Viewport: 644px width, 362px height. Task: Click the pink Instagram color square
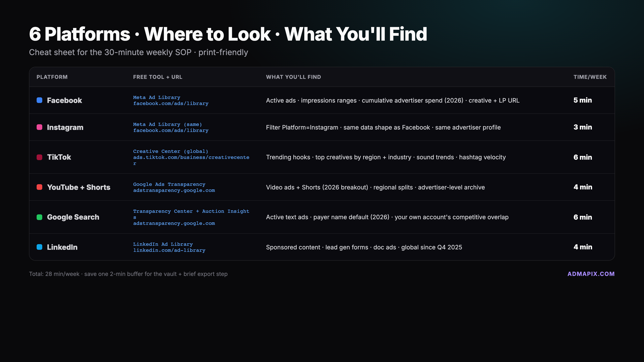coord(39,127)
